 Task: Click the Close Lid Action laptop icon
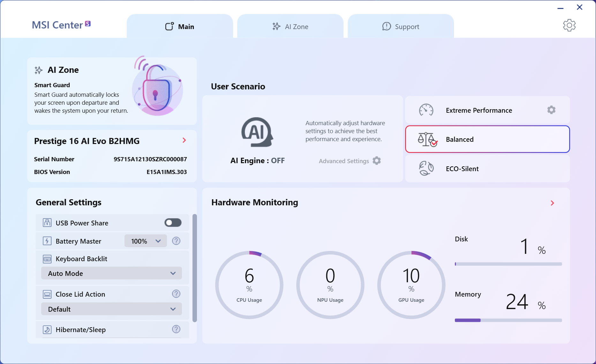coord(47,294)
